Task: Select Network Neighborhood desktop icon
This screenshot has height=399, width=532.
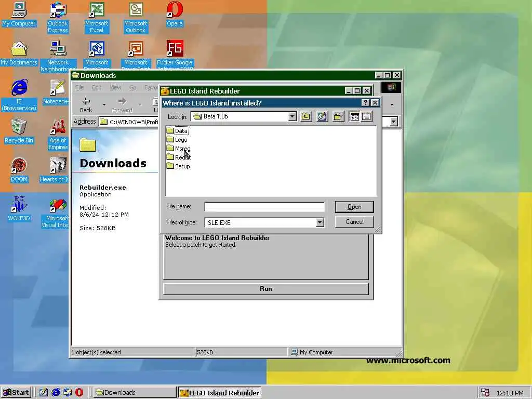Action: pos(58,57)
